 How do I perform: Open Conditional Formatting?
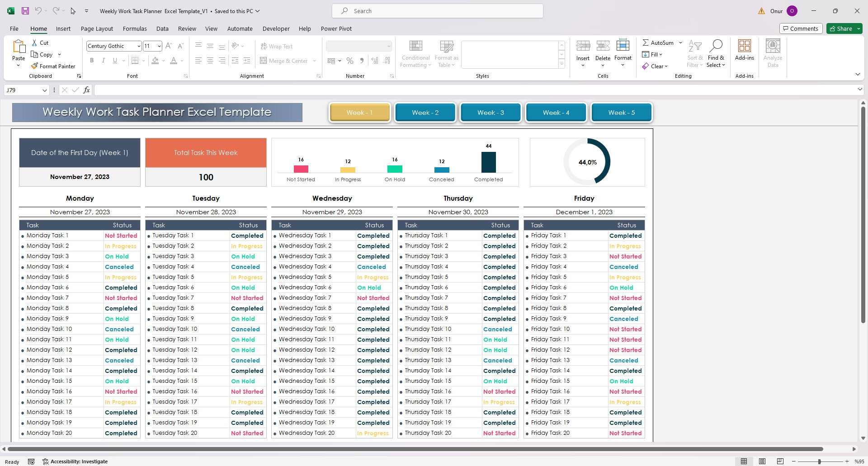(415, 54)
